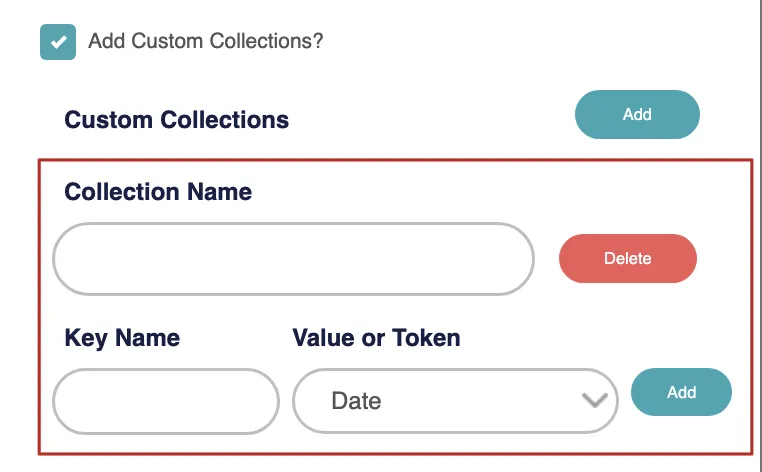Click the Key Name label
The image size is (762, 472).
[122, 338]
